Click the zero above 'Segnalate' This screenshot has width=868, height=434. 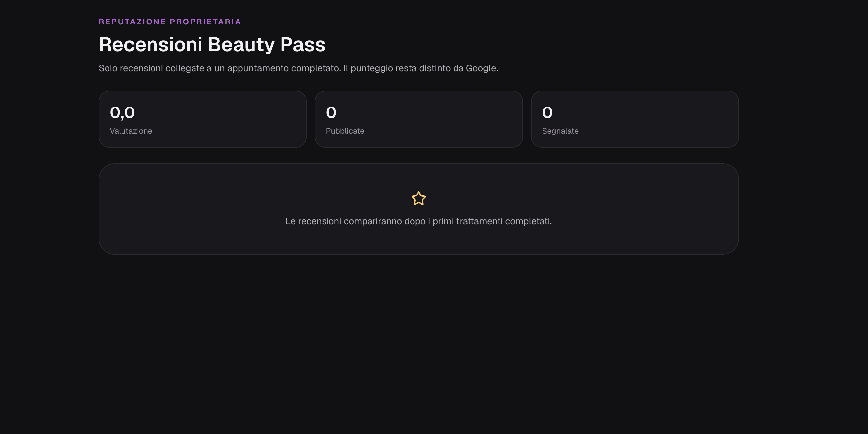pos(547,112)
